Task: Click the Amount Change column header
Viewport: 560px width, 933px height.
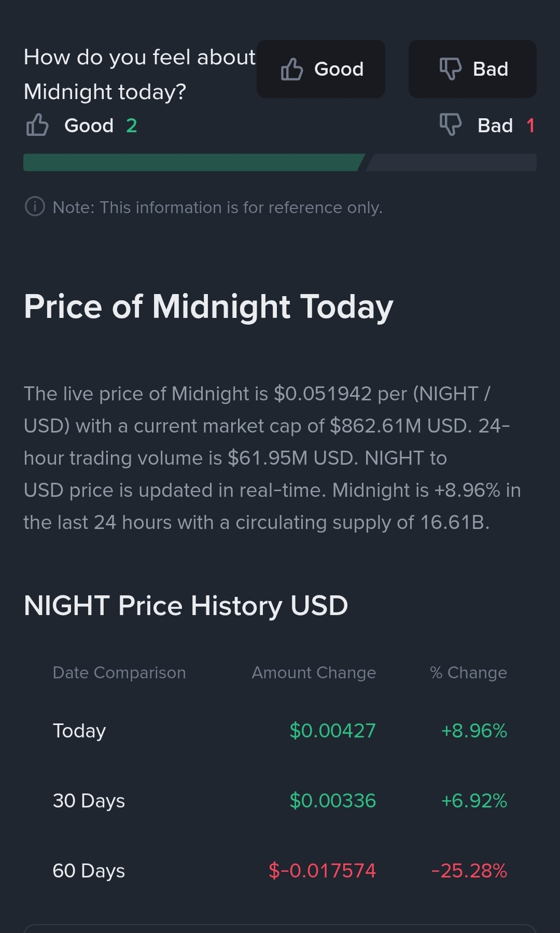Action: (x=314, y=673)
